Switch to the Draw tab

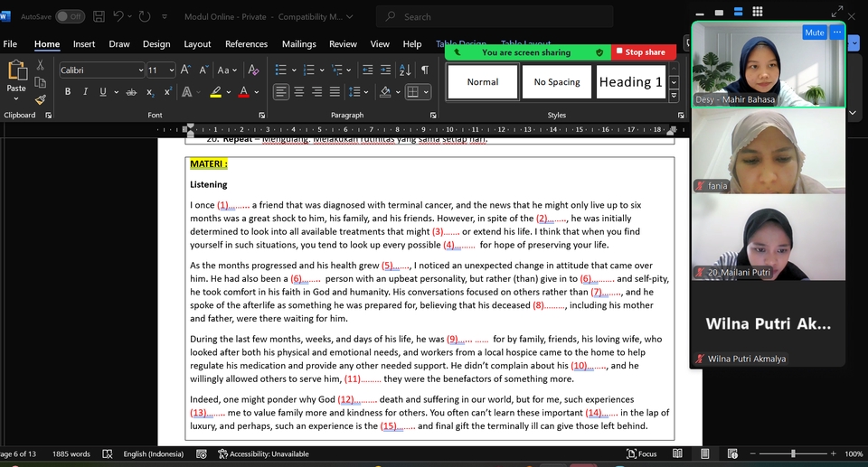pyautogui.click(x=119, y=44)
